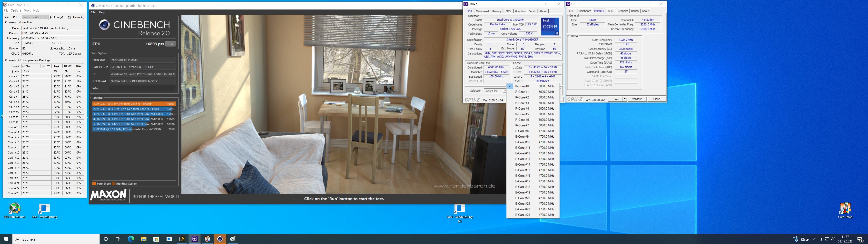Open Microsoft Edge from taskbar
868x244 pixels.
coord(131,239)
